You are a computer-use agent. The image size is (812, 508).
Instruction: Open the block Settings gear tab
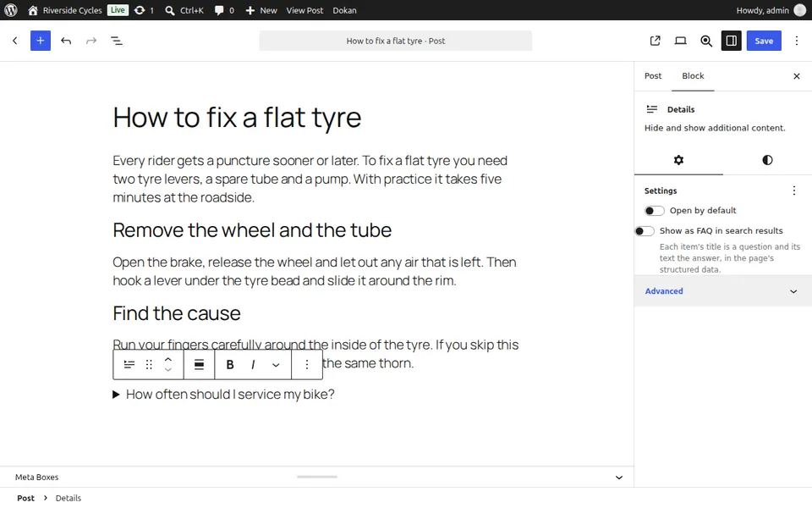(x=678, y=160)
